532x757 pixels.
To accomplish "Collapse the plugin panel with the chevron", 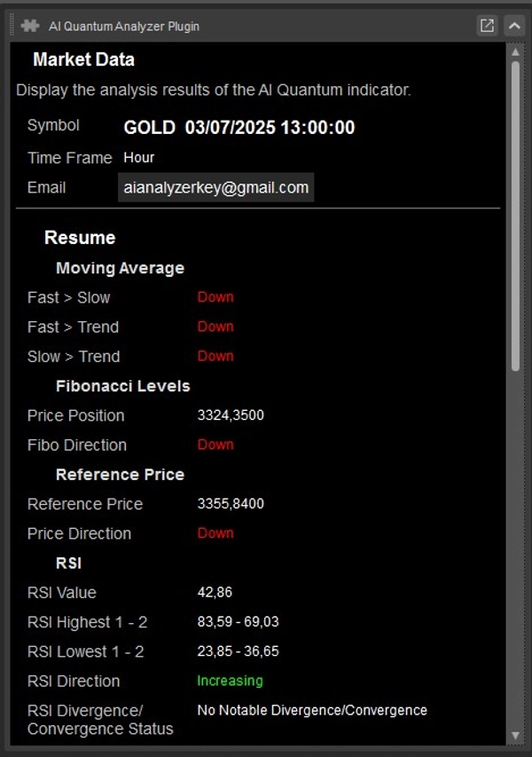I will pyautogui.click(x=514, y=26).
